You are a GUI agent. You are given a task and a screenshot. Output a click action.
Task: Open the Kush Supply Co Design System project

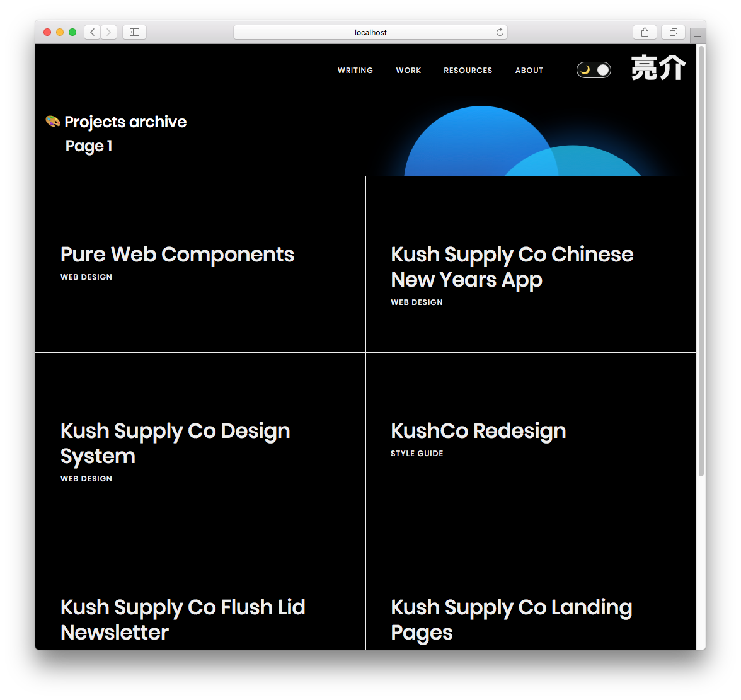click(x=175, y=443)
